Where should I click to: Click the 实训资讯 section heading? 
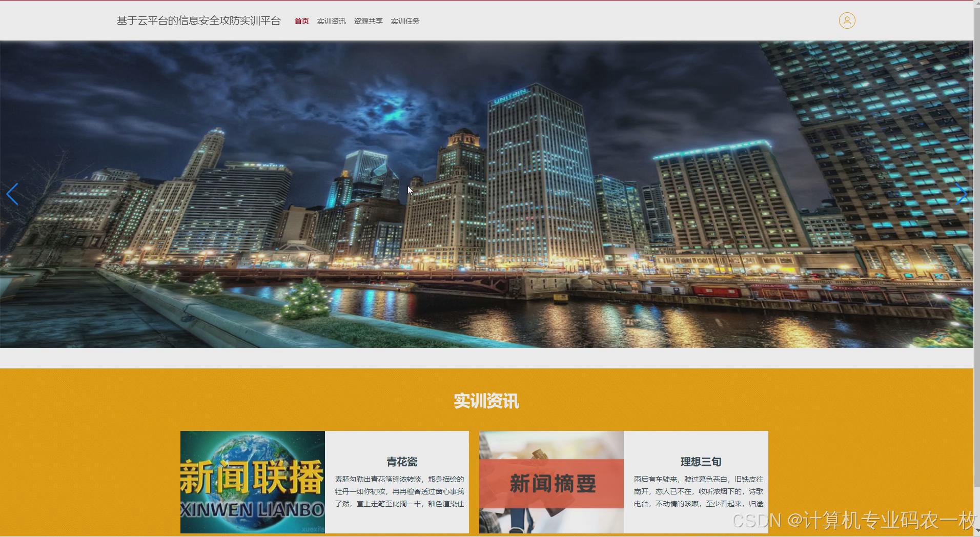pyautogui.click(x=487, y=402)
